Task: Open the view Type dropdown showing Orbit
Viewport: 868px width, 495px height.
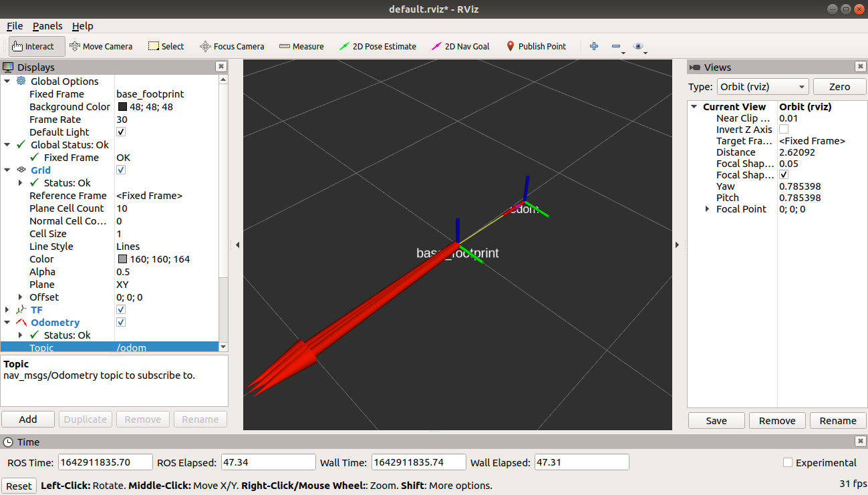Action: click(x=762, y=86)
